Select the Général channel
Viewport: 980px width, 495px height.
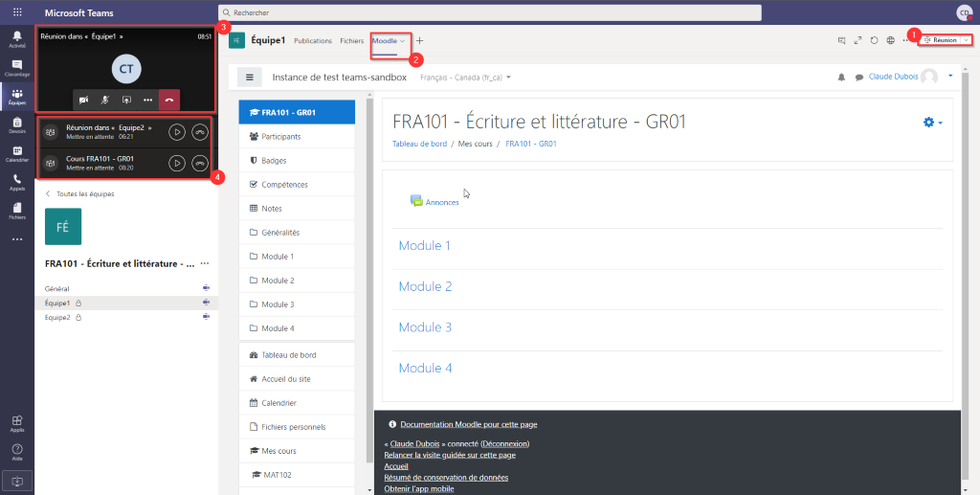coord(56,289)
